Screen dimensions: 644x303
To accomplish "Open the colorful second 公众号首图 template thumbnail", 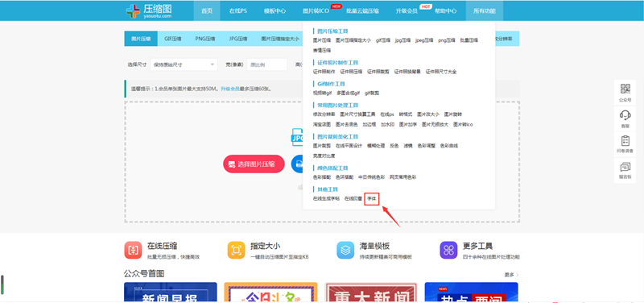I will (270, 293).
